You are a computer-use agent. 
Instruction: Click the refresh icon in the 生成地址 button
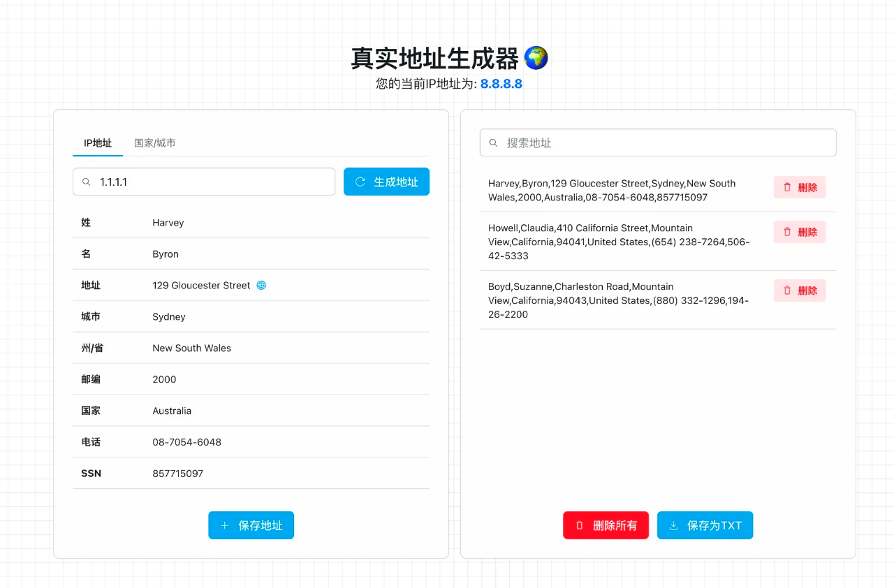tap(360, 182)
